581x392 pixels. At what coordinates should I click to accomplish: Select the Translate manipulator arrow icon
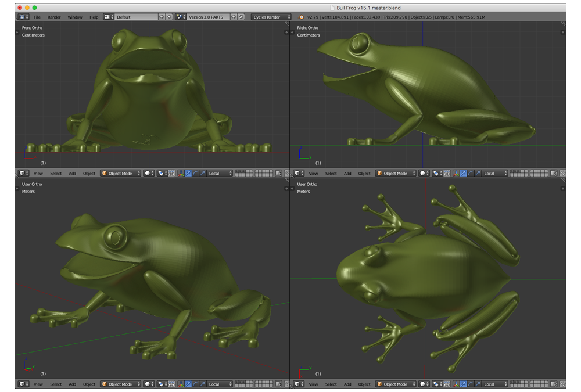click(x=188, y=173)
